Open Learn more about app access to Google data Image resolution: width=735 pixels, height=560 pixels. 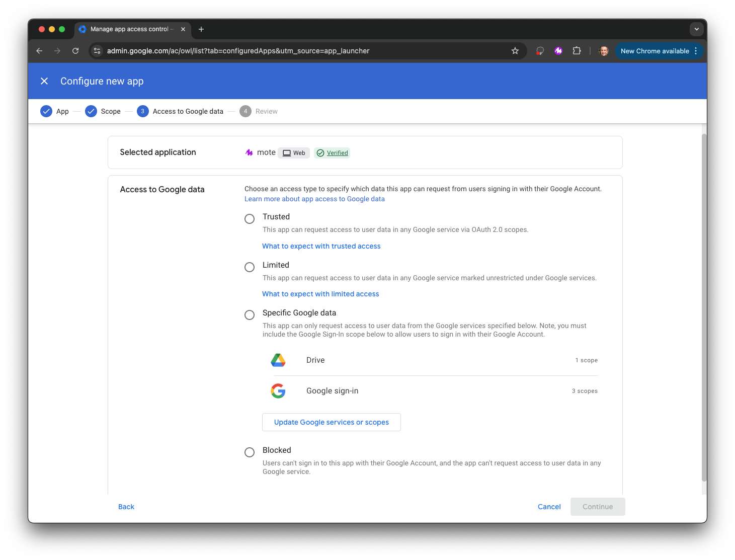click(314, 199)
